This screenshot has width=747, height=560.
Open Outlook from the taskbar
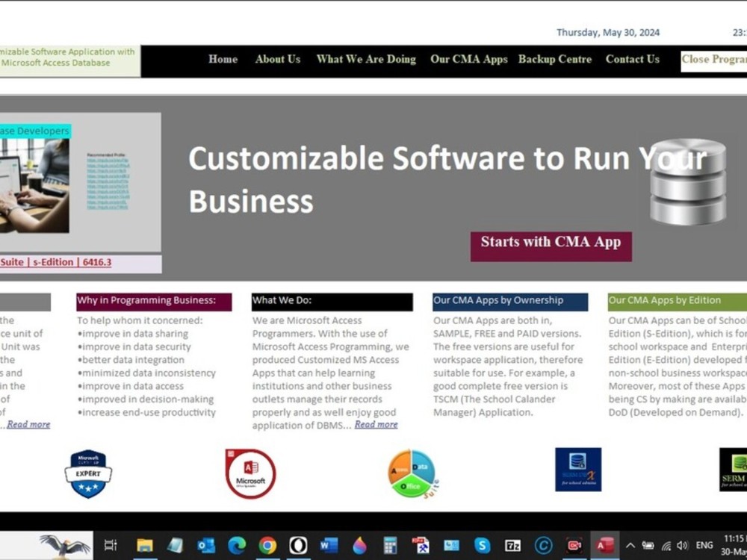tap(206, 545)
